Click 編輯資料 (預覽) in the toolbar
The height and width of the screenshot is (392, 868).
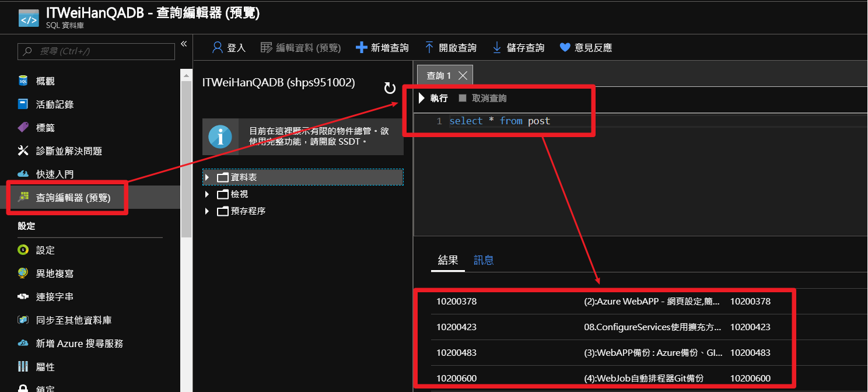pyautogui.click(x=300, y=48)
